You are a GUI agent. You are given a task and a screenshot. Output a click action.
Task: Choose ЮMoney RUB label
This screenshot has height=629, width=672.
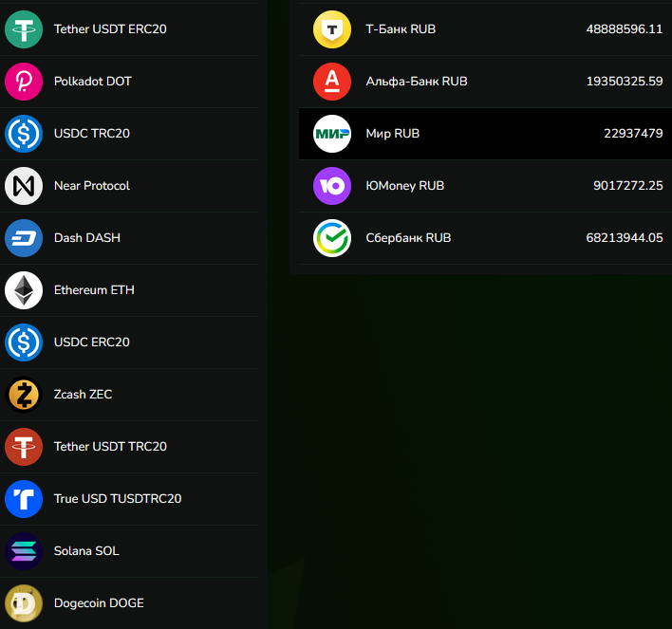[x=405, y=186]
